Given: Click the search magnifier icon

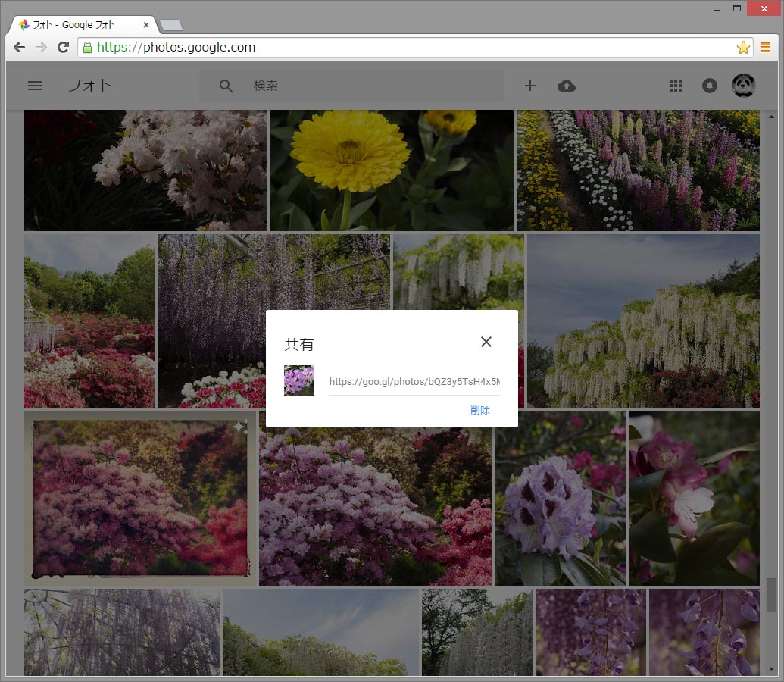Looking at the screenshot, I should (226, 86).
